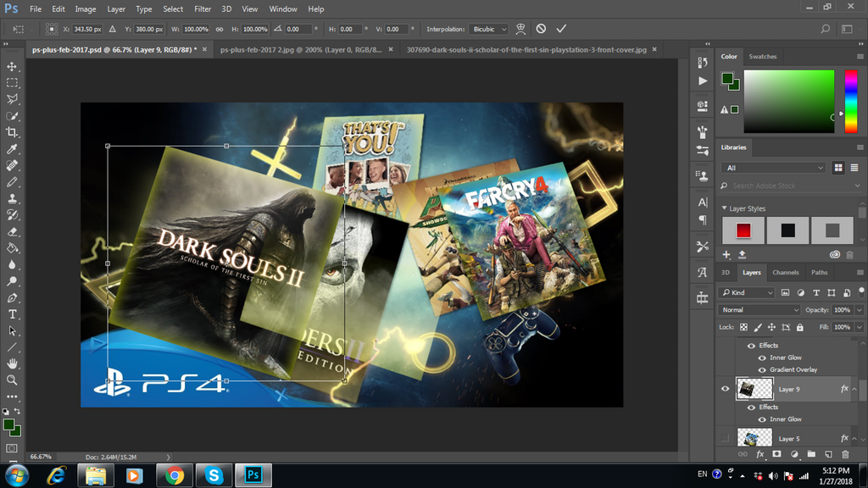Click the link icon between W and H
The height and width of the screenshot is (488, 868).
(x=220, y=29)
